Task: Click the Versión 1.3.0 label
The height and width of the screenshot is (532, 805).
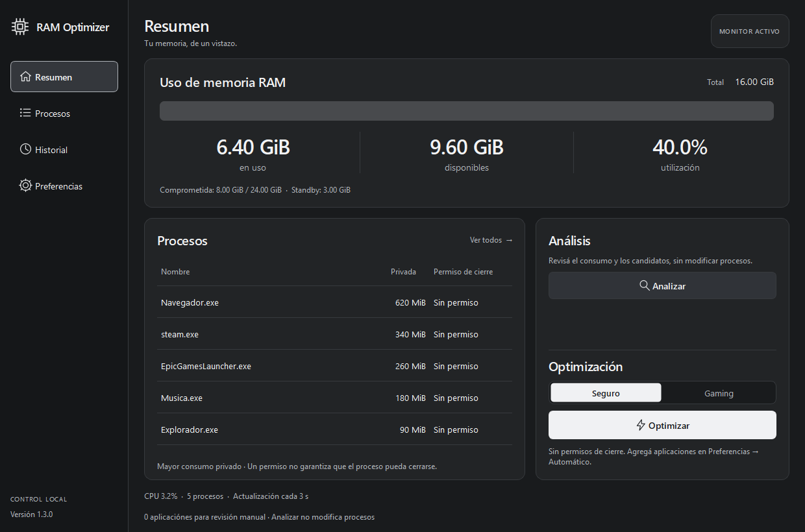Action: pyautogui.click(x=31, y=514)
